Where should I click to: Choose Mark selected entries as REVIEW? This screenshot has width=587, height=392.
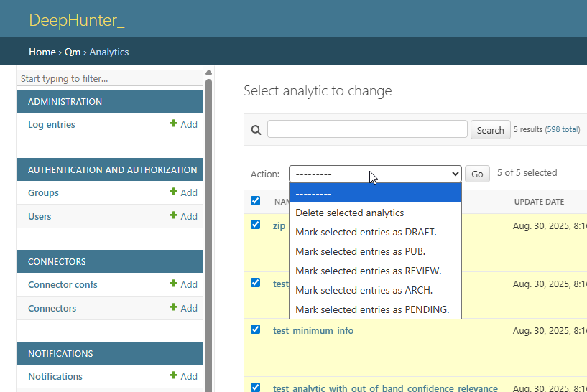375,271
